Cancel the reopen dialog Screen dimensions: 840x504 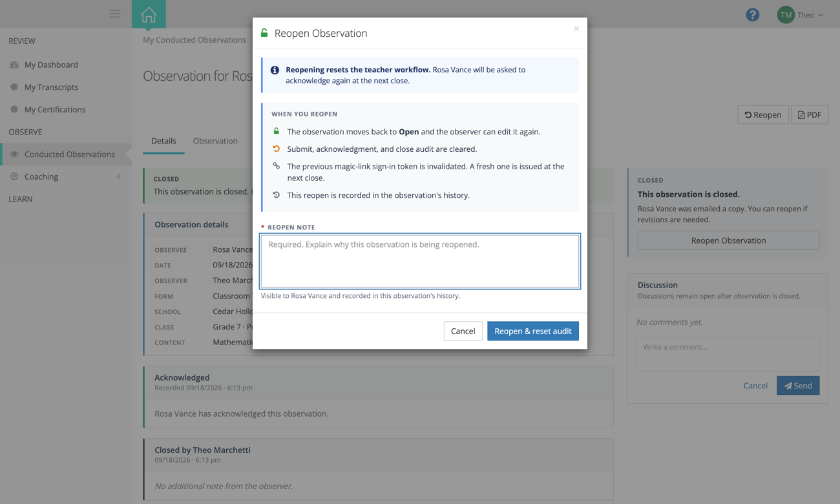(463, 331)
